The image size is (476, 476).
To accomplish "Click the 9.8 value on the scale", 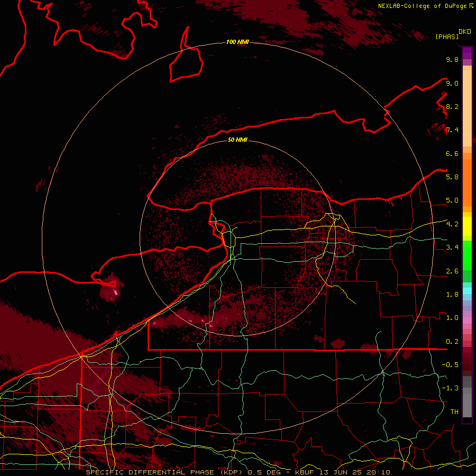I will 452,59.
